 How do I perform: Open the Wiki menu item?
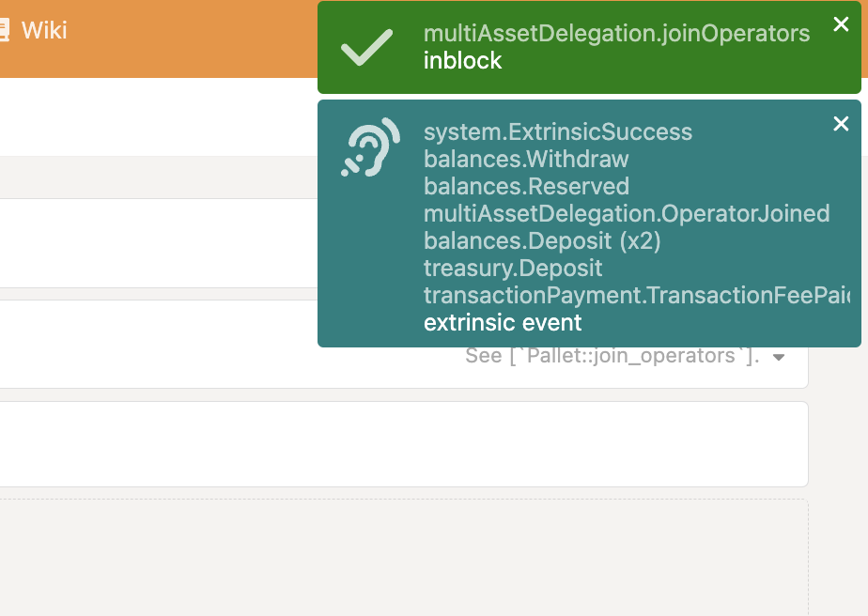point(42,30)
